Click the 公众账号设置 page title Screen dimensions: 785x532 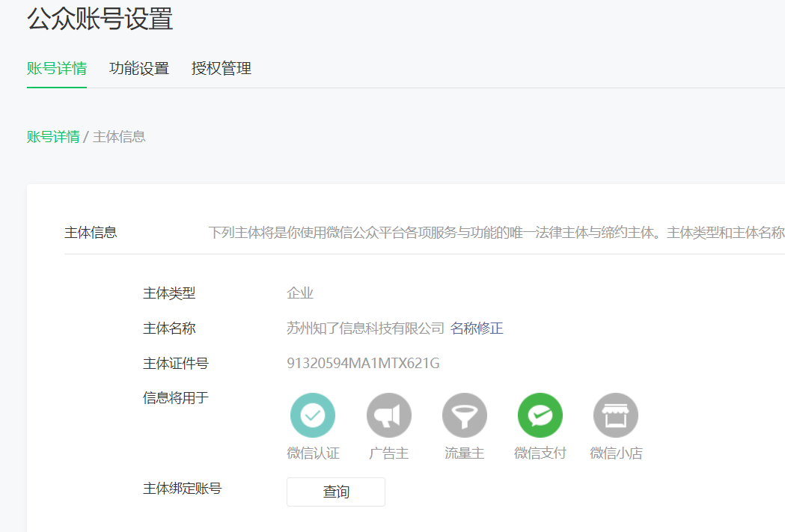[100, 19]
